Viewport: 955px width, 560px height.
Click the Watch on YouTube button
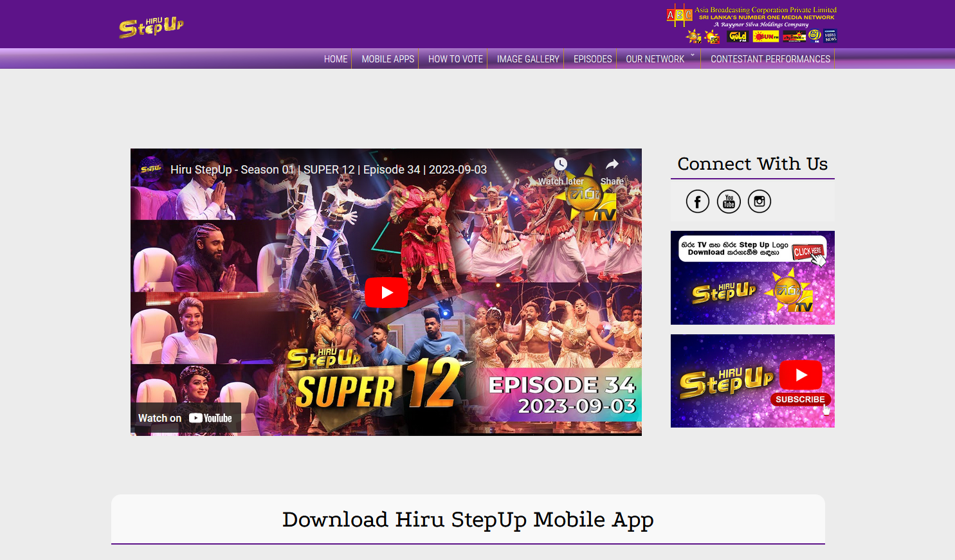pyautogui.click(x=186, y=418)
